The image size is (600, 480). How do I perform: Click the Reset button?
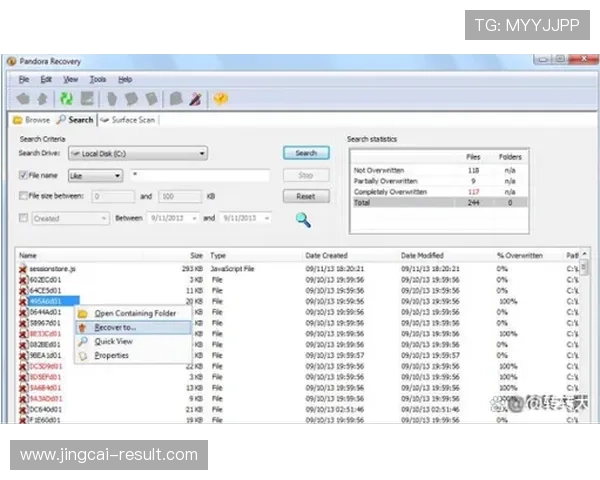(306, 196)
